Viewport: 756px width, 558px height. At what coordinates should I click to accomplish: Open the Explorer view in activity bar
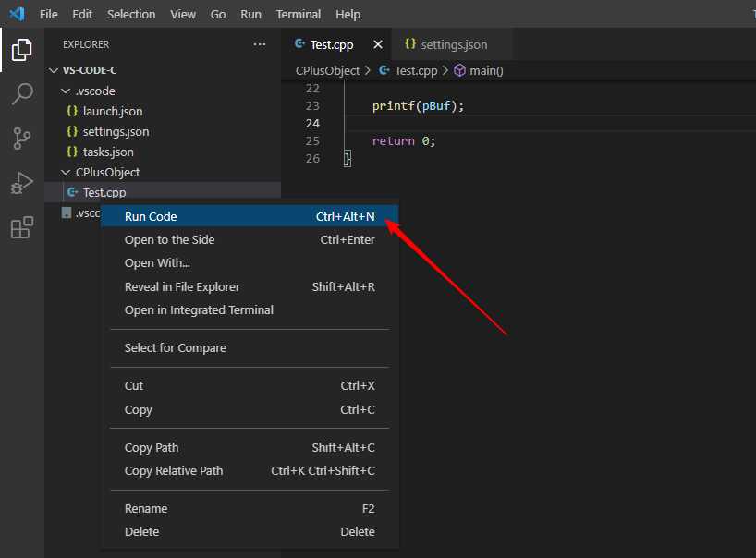tap(21, 50)
